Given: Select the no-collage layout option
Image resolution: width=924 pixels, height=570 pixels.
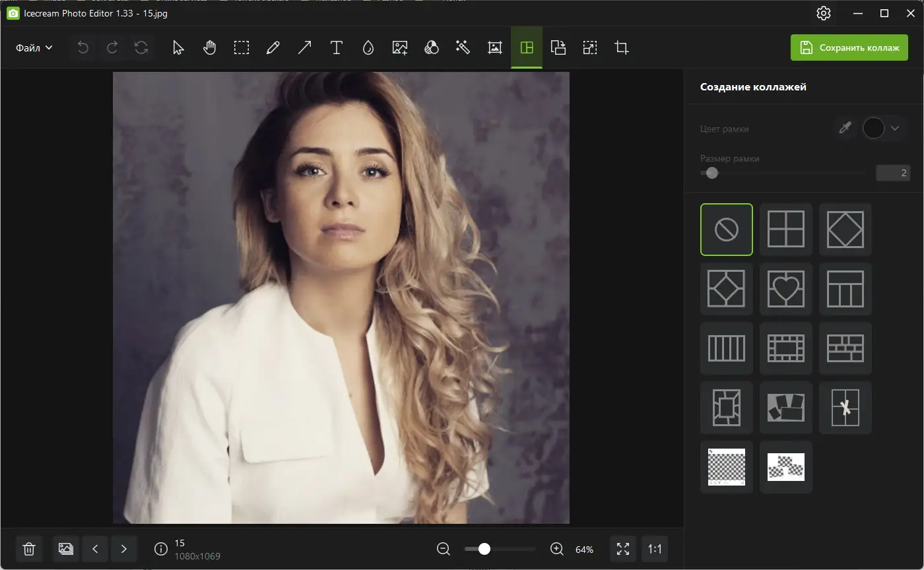Looking at the screenshot, I should [726, 230].
